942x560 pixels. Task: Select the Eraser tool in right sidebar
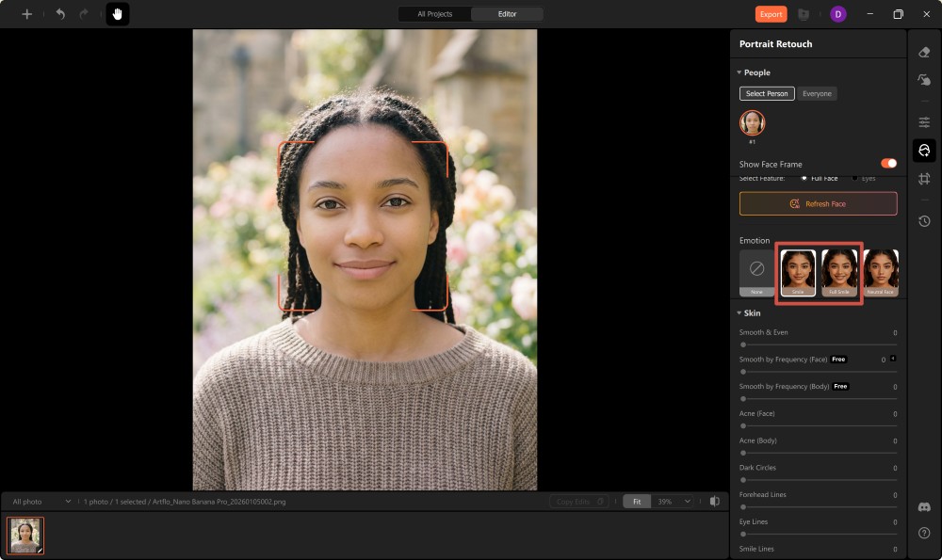(924, 53)
